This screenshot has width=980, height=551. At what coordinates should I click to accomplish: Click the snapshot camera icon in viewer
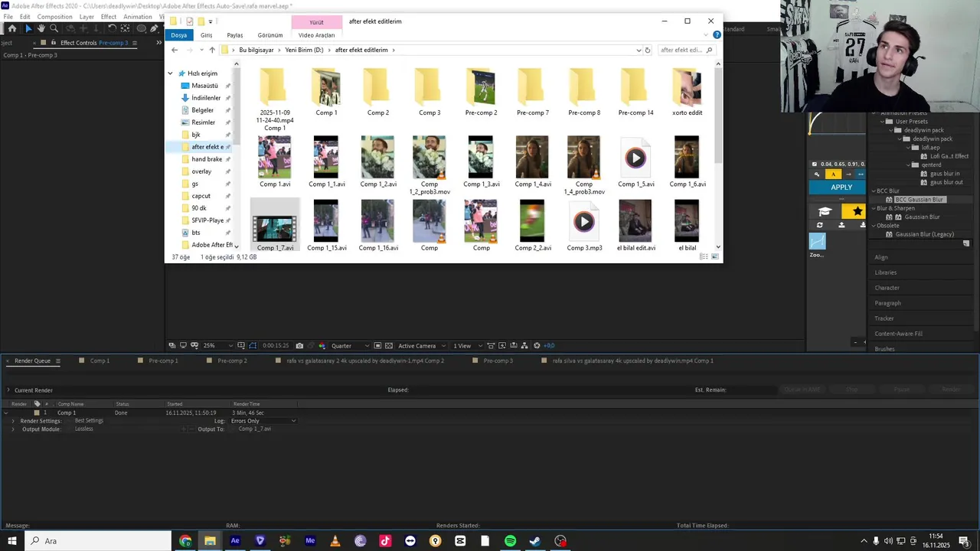[299, 346]
